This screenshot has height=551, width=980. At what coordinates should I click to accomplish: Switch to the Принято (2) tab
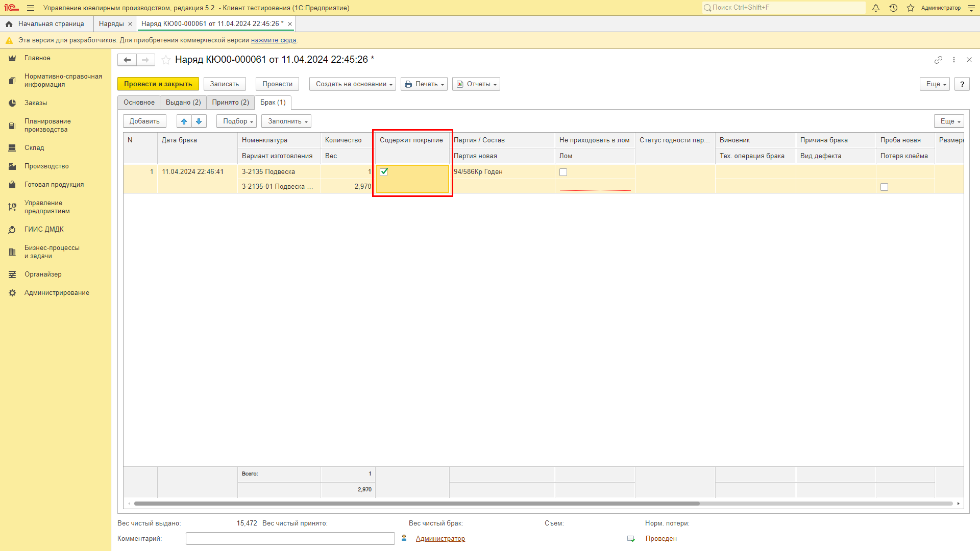(x=231, y=103)
